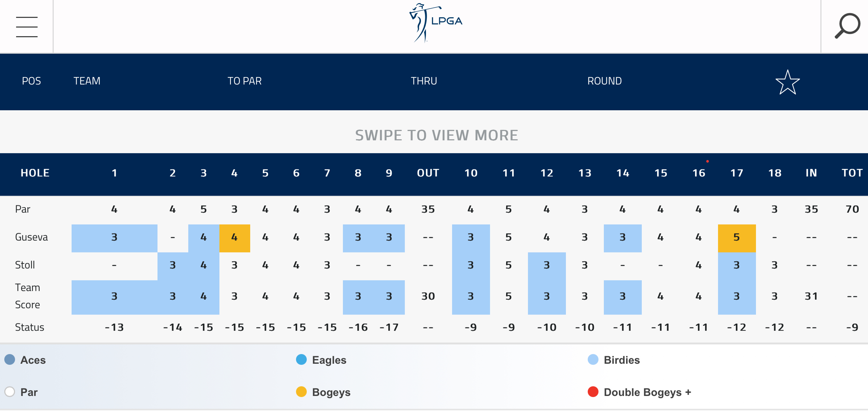868x411 pixels.
Task: Click the search magnifier icon
Action: click(x=847, y=26)
